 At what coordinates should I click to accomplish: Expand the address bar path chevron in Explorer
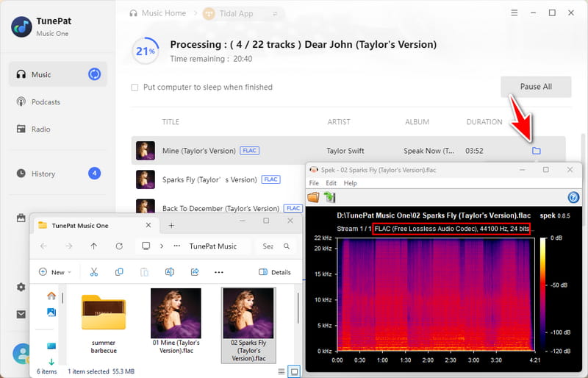coord(162,246)
